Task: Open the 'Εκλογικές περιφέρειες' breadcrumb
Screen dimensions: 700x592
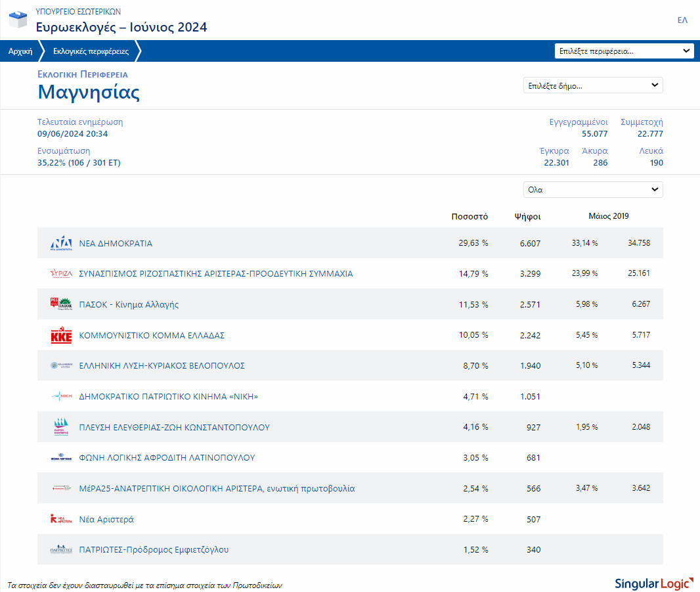Action: 91,51
